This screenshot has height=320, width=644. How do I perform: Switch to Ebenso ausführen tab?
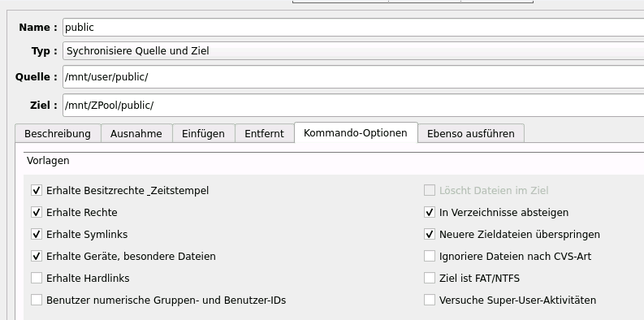[471, 133]
